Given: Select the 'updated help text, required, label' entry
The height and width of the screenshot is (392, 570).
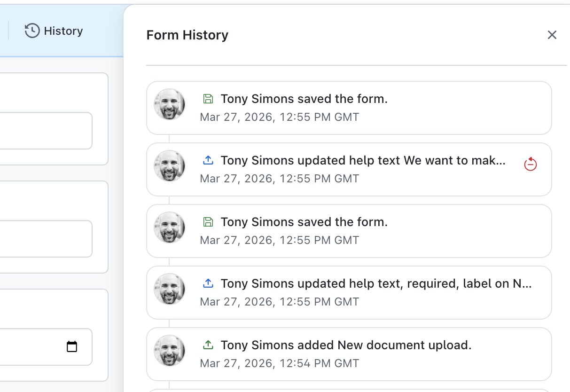Looking at the screenshot, I should [x=376, y=283].
